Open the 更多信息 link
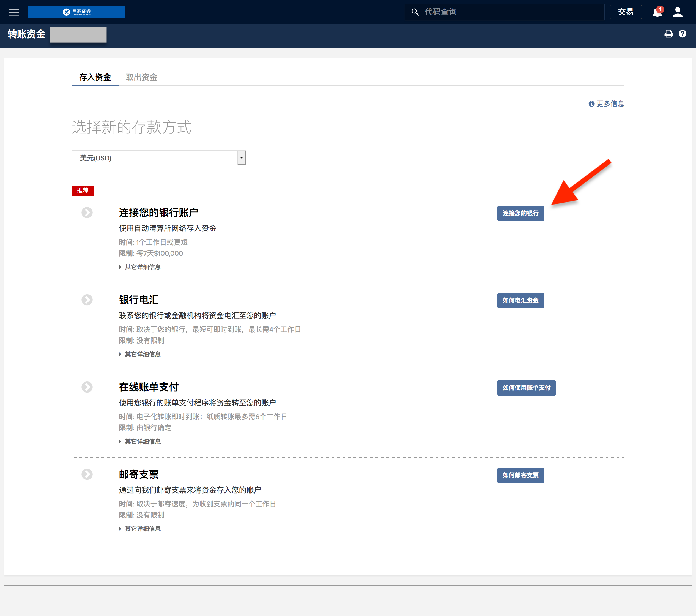Image resolution: width=696 pixels, height=616 pixels. tap(606, 103)
